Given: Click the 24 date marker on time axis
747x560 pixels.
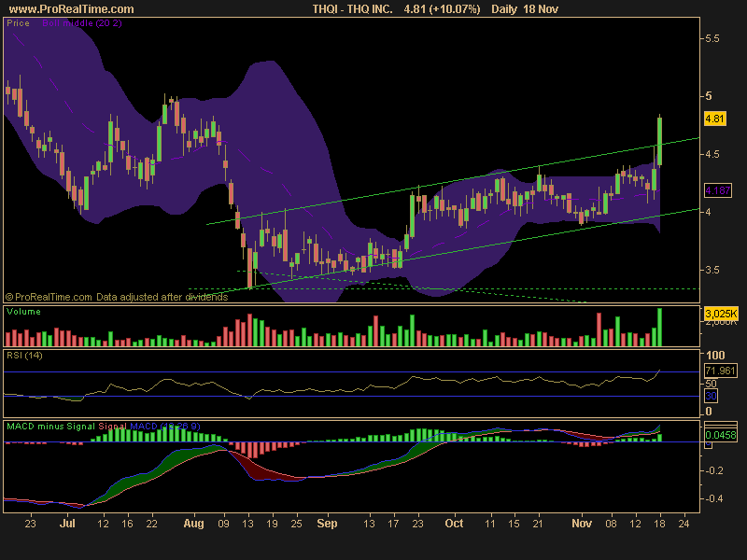Looking at the screenshot, I should click(x=684, y=524).
